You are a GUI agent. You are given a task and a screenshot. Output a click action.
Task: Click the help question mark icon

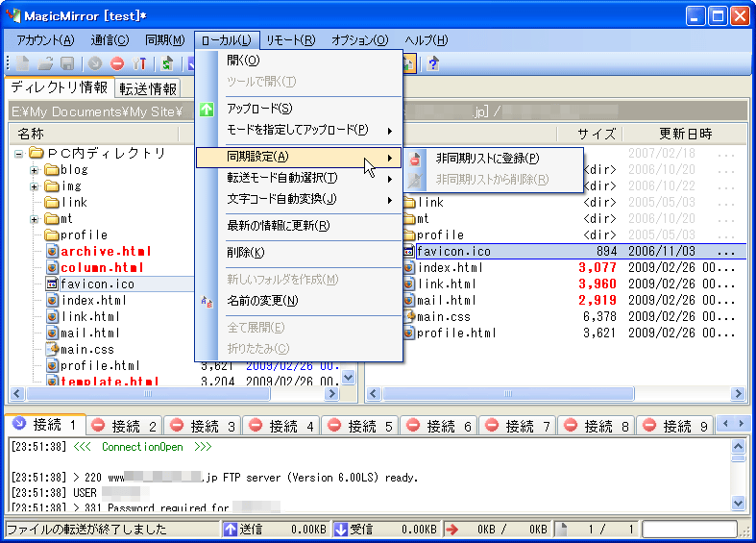[433, 63]
